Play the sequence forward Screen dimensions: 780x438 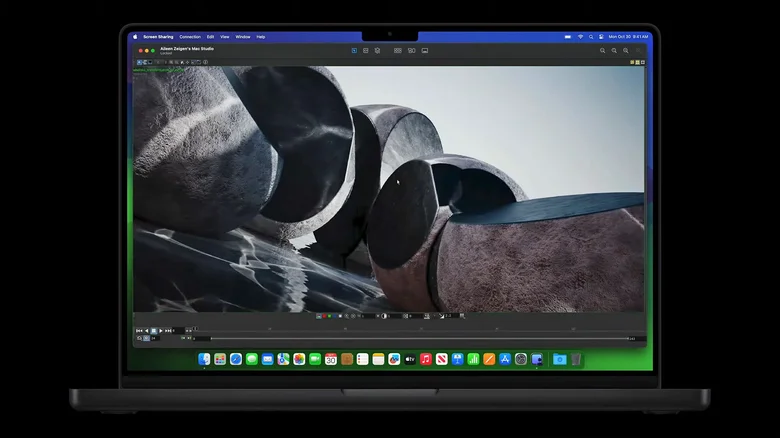coord(161,330)
